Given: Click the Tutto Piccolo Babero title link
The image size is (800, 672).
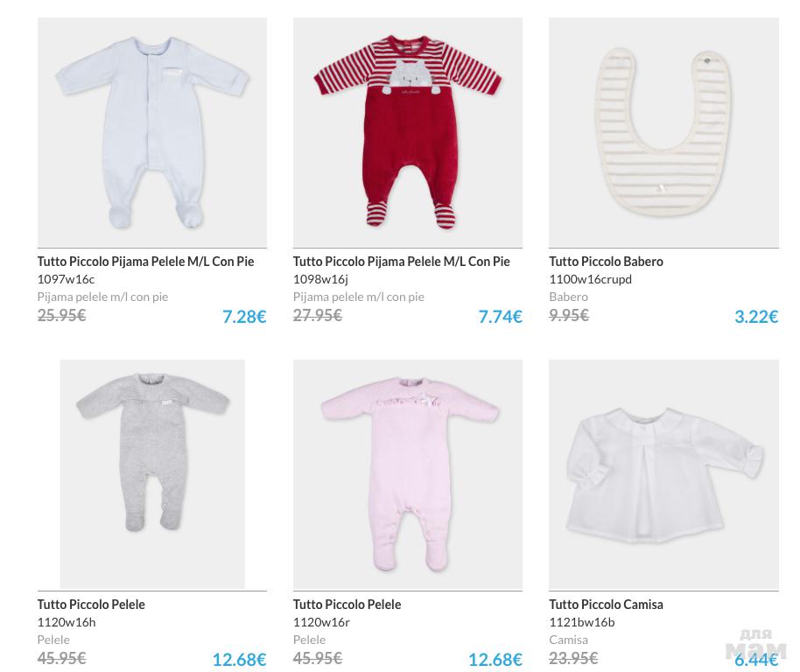Looking at the screenshot, I should pos(606,262).
